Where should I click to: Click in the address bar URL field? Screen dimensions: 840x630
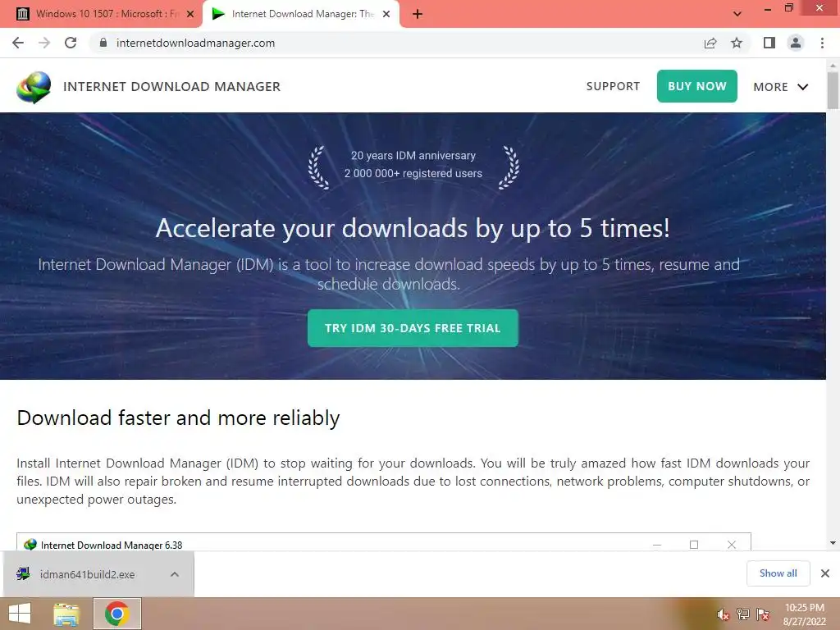click(396, 43)
